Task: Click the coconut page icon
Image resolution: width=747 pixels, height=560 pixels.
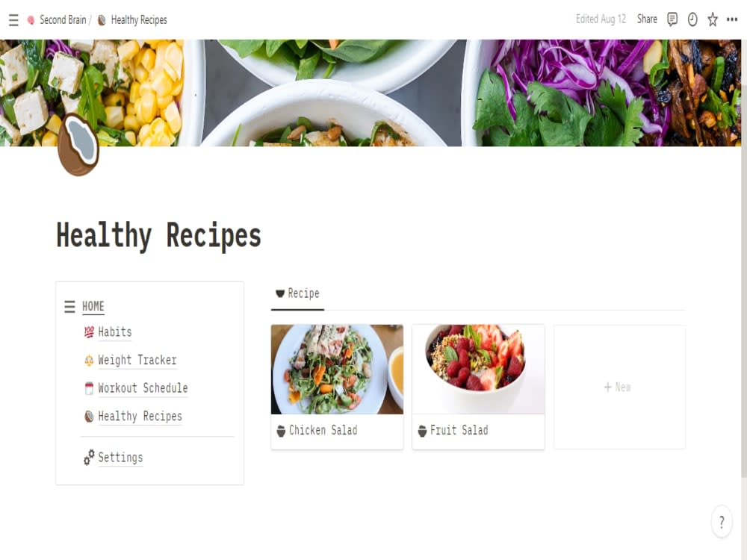Action: coord(78,145)
